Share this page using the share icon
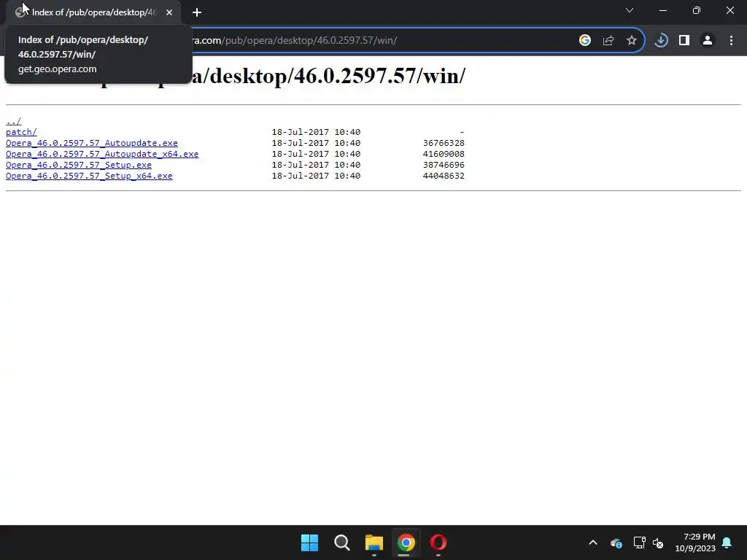This screenshot has width=747, height=560. click(608, 41)
